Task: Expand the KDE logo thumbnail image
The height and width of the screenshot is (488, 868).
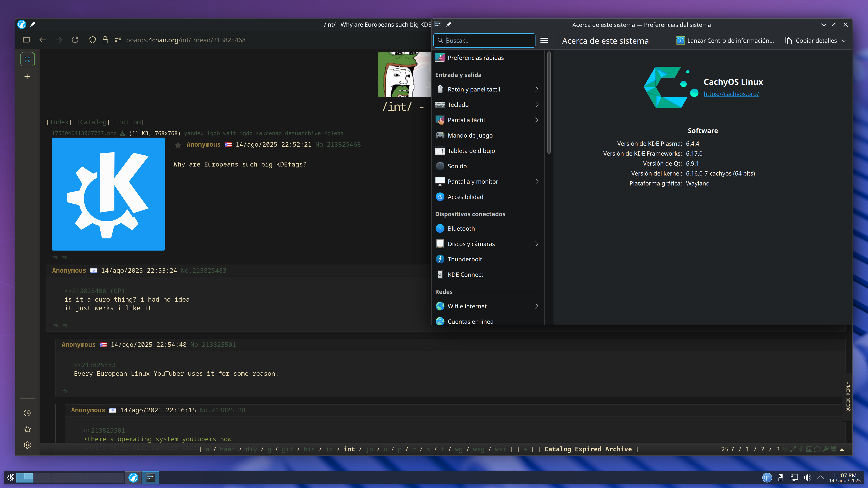Action: pyautogui.click(x=108, y=194)
